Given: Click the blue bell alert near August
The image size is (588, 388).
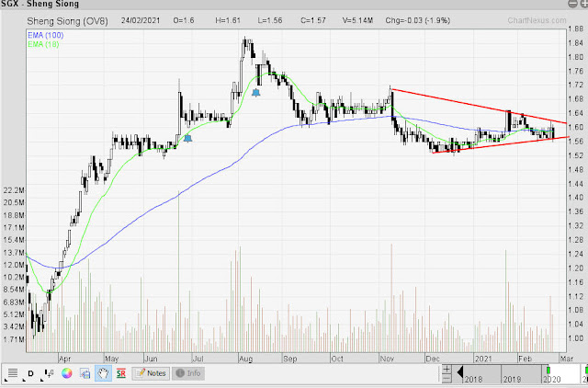Looking at the screenshot, I should 256,93.
